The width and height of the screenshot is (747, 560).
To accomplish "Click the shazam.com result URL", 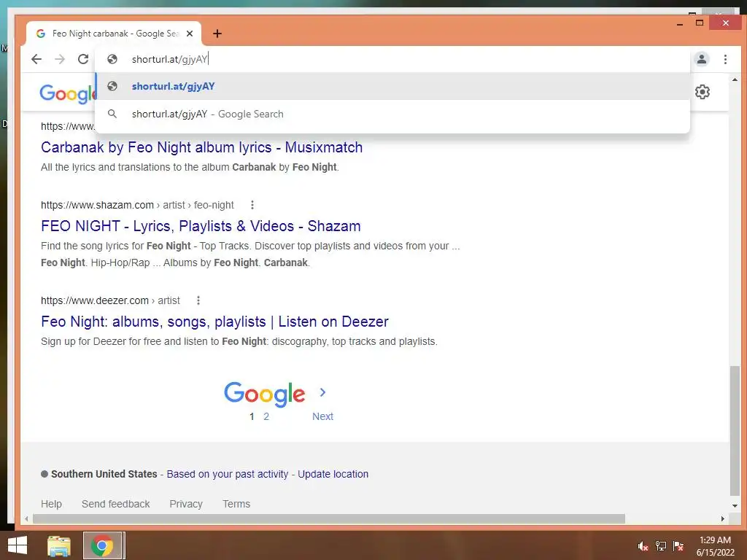I will [137, 205].
